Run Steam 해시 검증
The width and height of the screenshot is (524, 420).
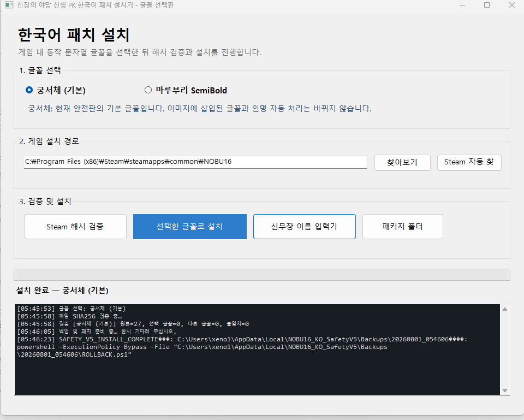pos(75,227)
